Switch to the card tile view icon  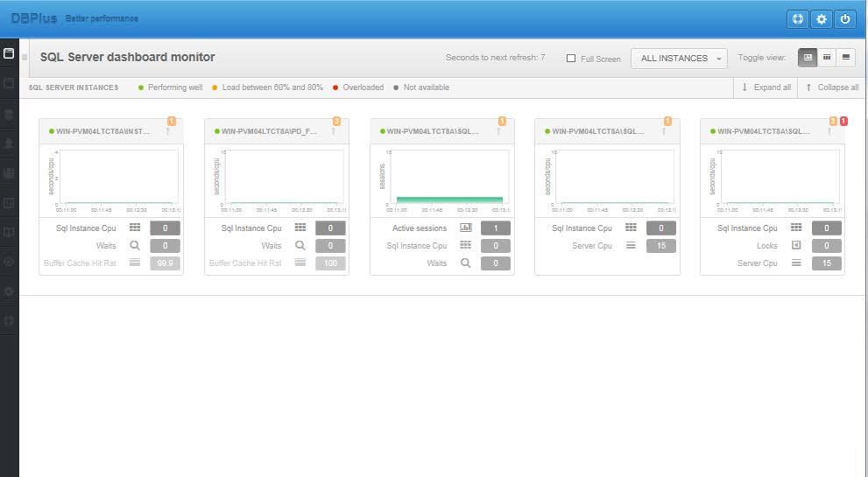click(808, 58)
